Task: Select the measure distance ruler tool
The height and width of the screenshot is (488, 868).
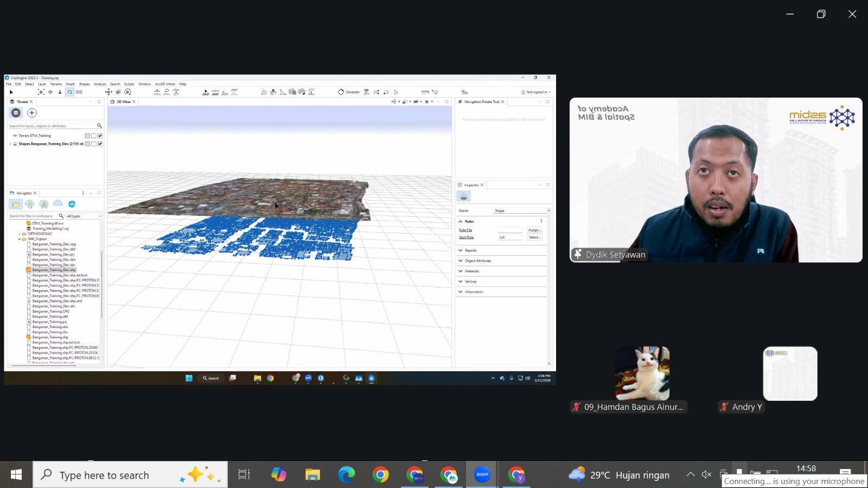Action: point(425,92)
